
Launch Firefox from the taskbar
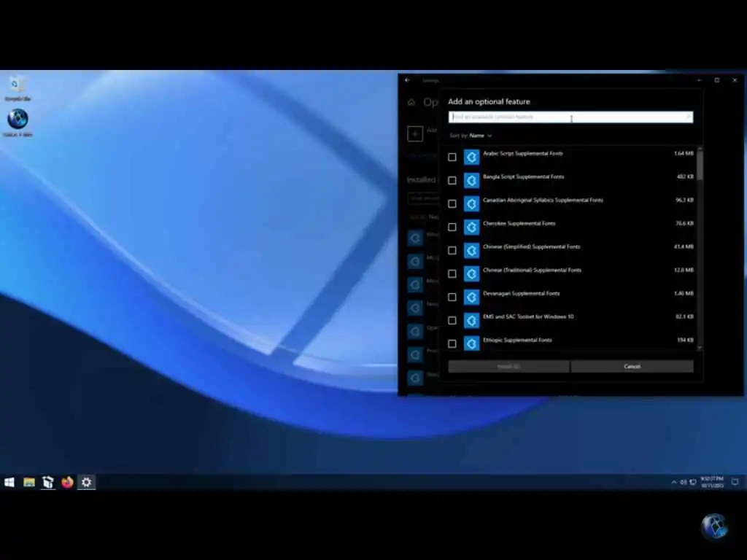67,483
